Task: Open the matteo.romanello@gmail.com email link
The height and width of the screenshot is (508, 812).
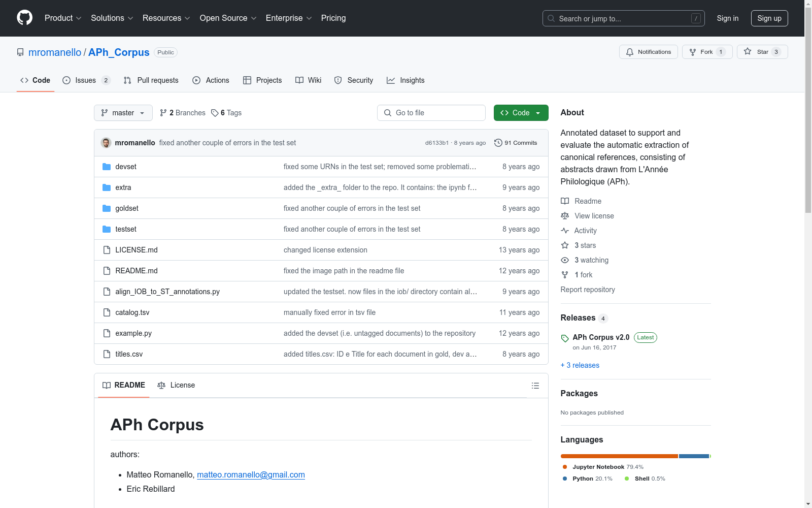Action: 251,474
